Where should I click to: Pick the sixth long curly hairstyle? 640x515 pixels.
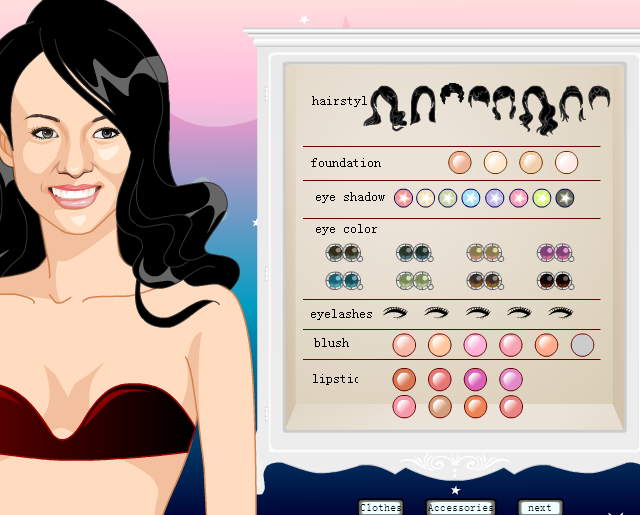538,110
